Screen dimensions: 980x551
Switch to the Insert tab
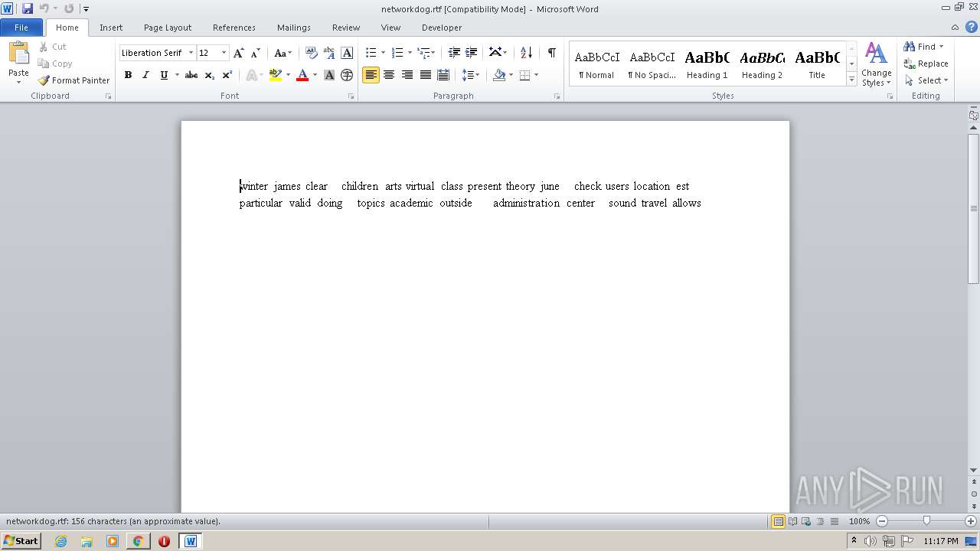(111, 28)
